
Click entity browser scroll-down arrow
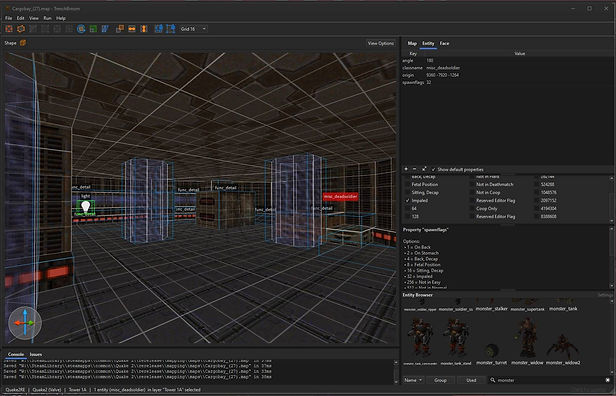point(612,372)
